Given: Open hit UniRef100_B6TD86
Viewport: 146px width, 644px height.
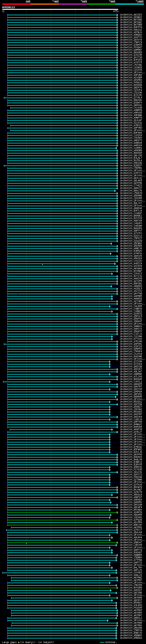Looking at the screenshot, I should coord(131,20).
